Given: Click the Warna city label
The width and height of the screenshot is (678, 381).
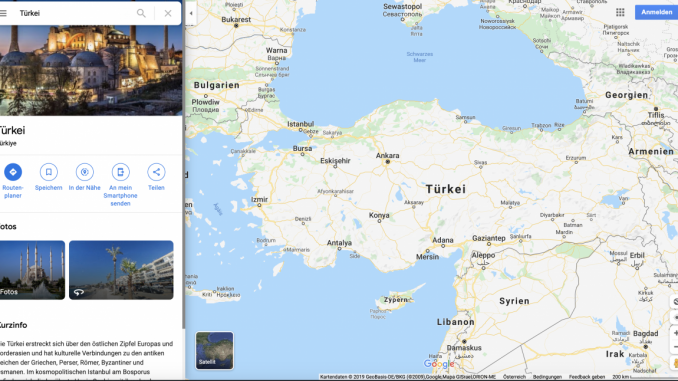Looking at the screenshot, I should pos(277,51).
